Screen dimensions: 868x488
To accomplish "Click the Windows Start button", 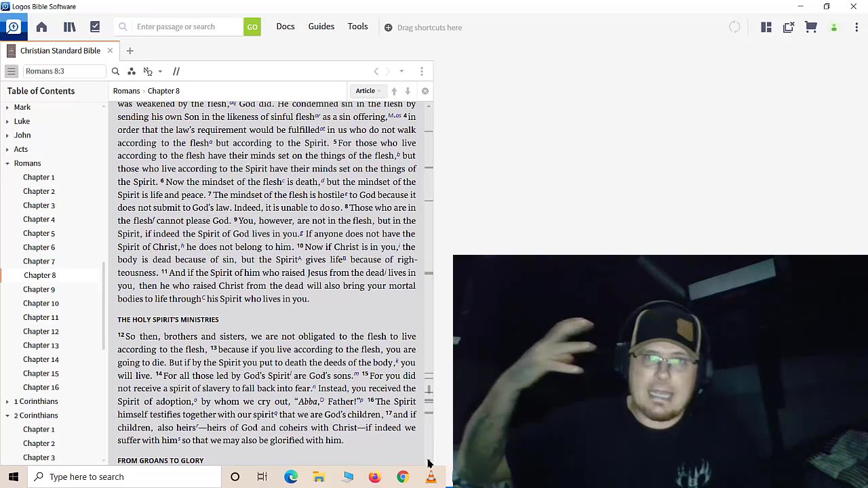I will tap(14, 477).
